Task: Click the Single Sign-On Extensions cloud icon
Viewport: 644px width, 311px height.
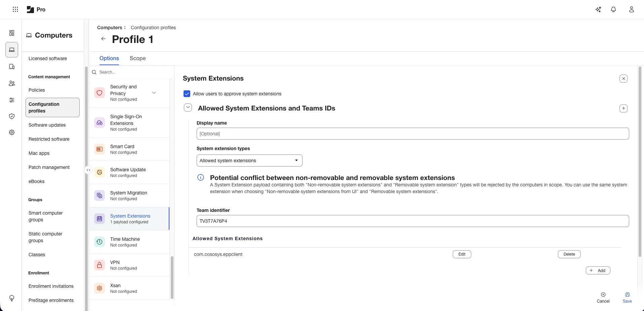Action: tap(99, 123)
